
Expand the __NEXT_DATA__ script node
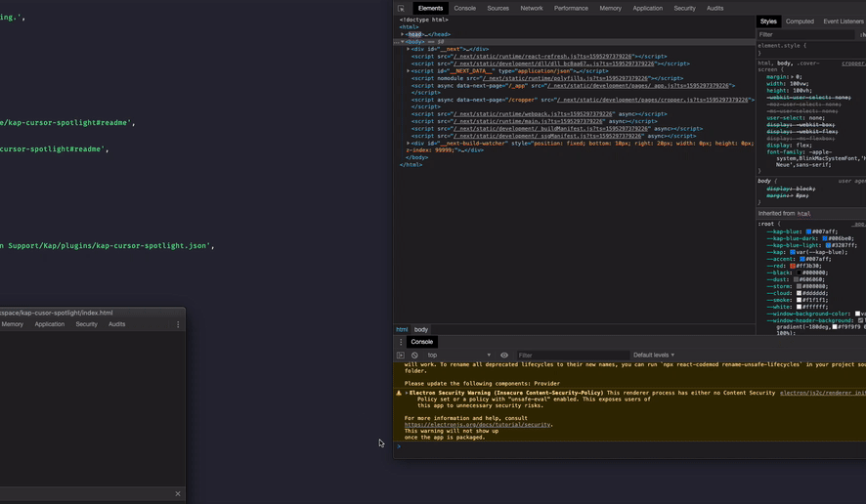(x=409, y=71)
